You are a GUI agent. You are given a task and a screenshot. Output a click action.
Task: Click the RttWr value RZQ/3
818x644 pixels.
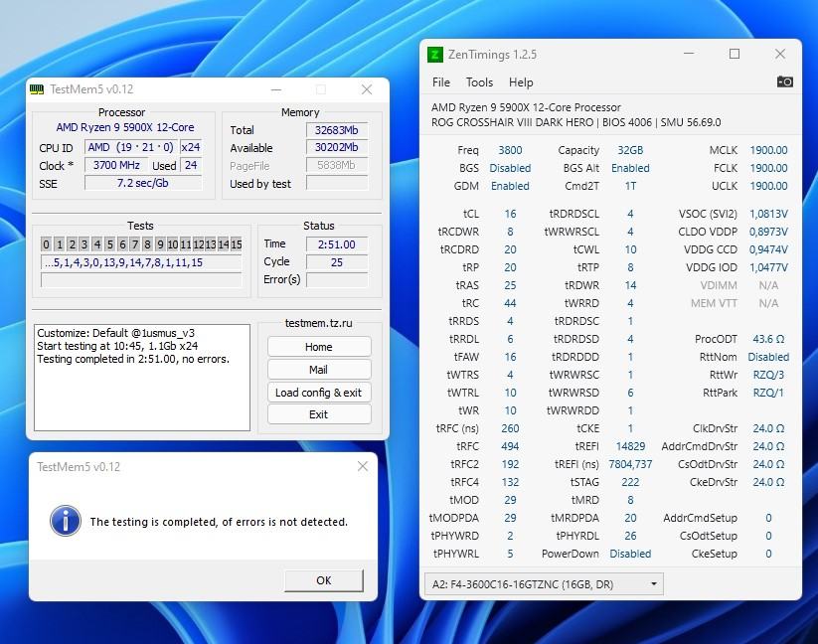(768, 375)
